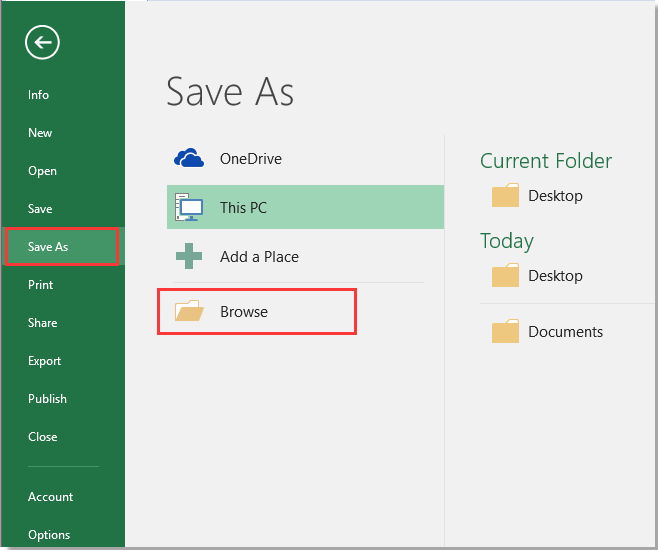Choose Save in the sidebar
The height and width of the screenshot is (550, 658).
[x=40, y=209]
